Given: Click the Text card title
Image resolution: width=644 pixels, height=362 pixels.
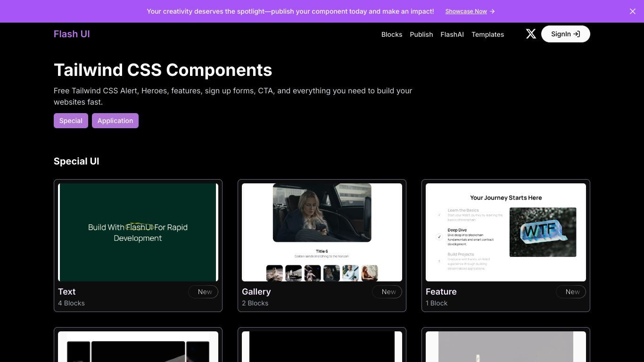Looking at the screenshot, I should coord(67,292).
